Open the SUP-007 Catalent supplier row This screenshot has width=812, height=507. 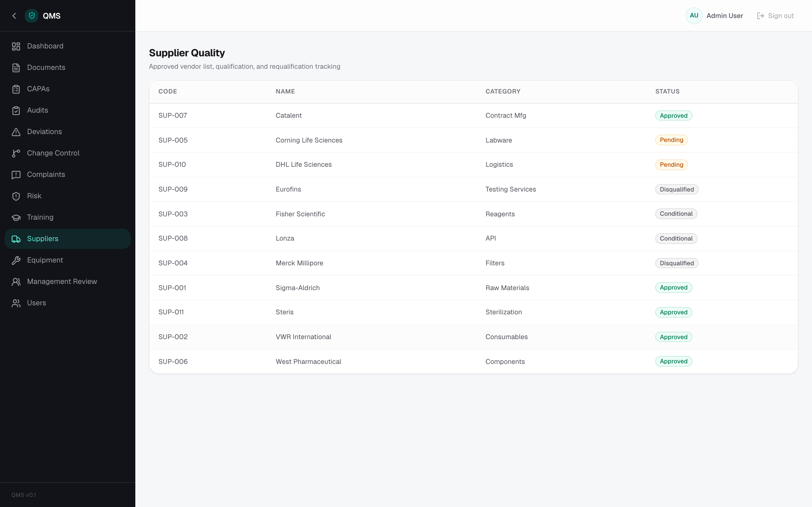[473, 116]
